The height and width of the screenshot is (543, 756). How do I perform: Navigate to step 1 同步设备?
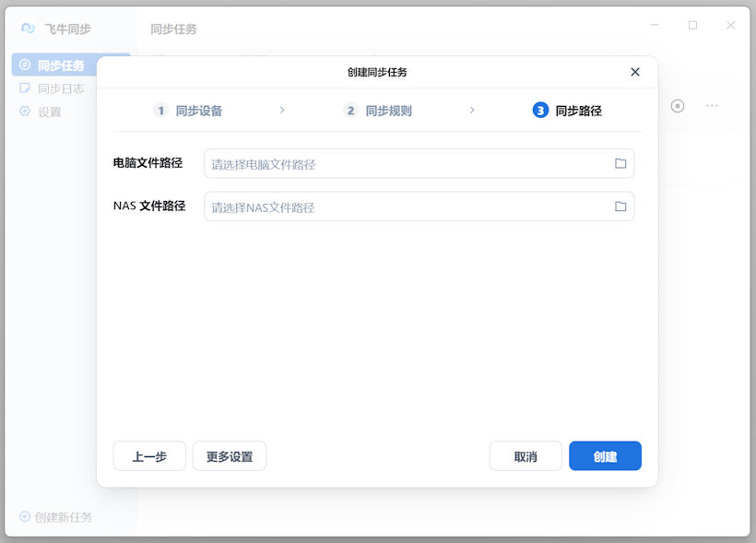point(189,110)
